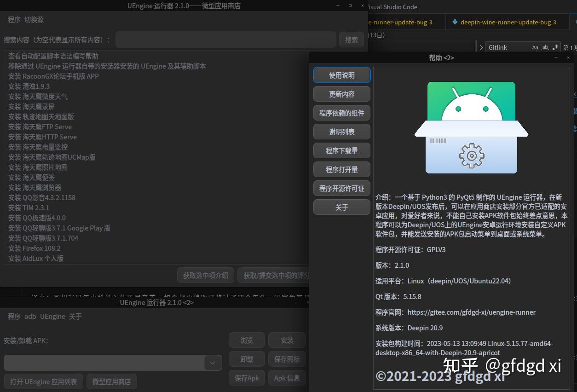Image resolution: width=577 pixels, height=392 pixels.
Task: Open the UEngine 应用列表
Action: pyautogui.click(x=43, y=381)
